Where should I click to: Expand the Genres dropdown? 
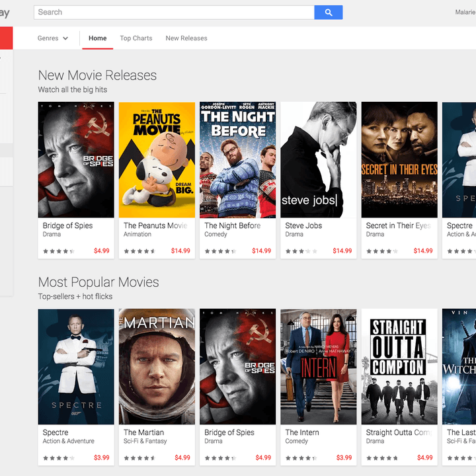point(53,38)
